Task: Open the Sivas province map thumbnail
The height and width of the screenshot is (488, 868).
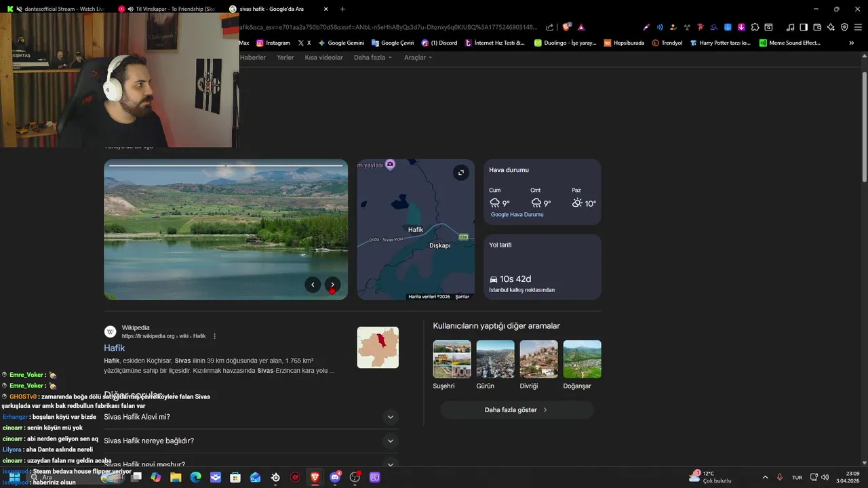Action: click(x=378, y=348)
